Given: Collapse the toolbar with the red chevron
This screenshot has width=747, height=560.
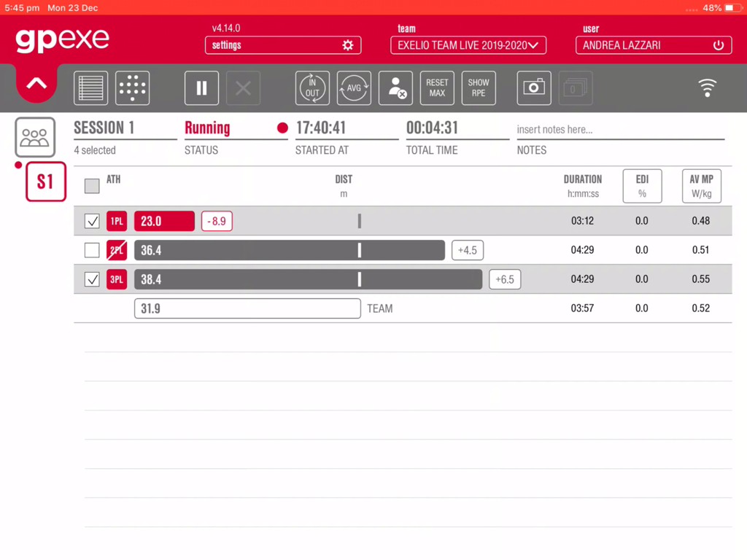Looking at the screenshot, I should tap(36, 82).
